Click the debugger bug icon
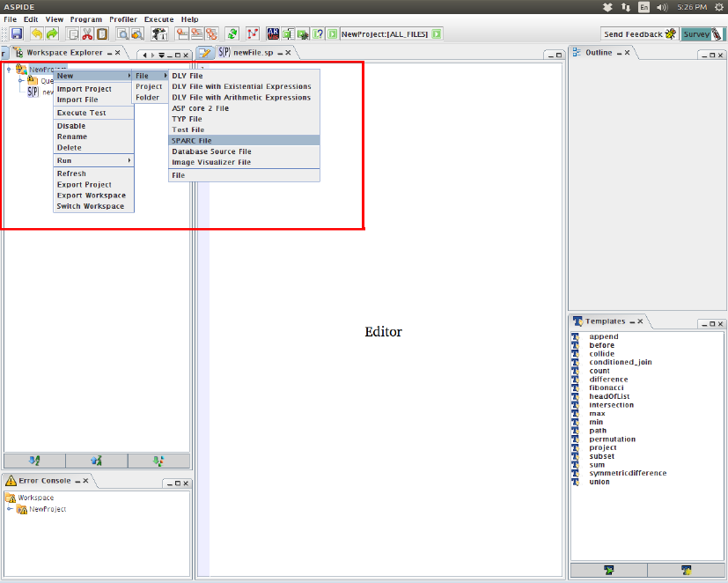This screenshot has width=728, height=583. (x=303, y=34)
